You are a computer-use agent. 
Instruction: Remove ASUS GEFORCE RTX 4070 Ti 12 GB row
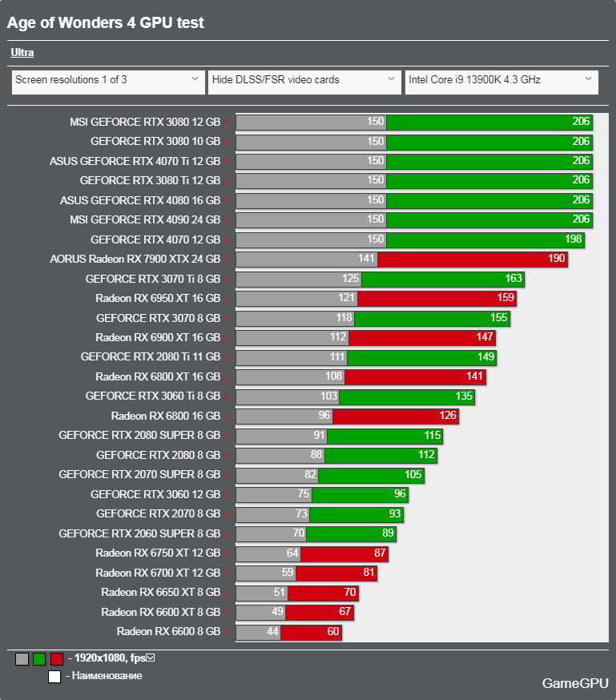click(227, 162)
